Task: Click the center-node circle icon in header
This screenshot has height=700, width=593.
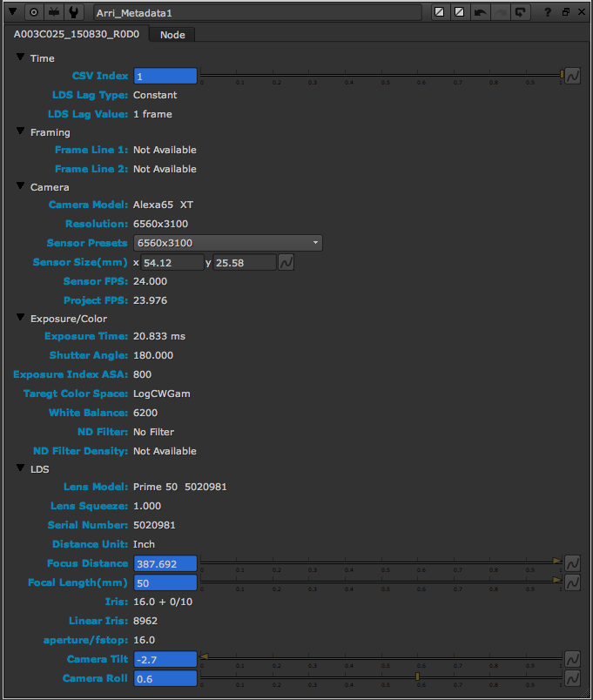Action: coord(34,12)
